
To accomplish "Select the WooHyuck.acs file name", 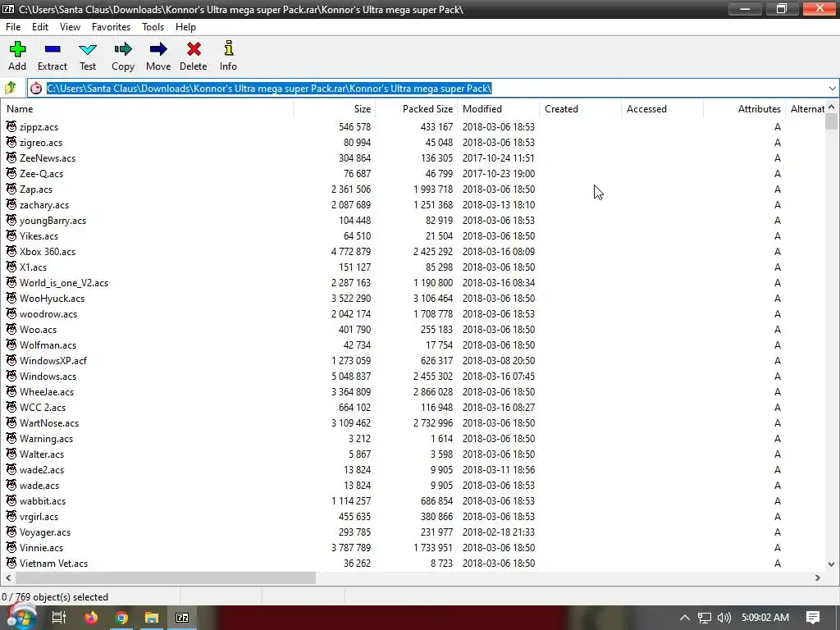I will pos(52,298).
